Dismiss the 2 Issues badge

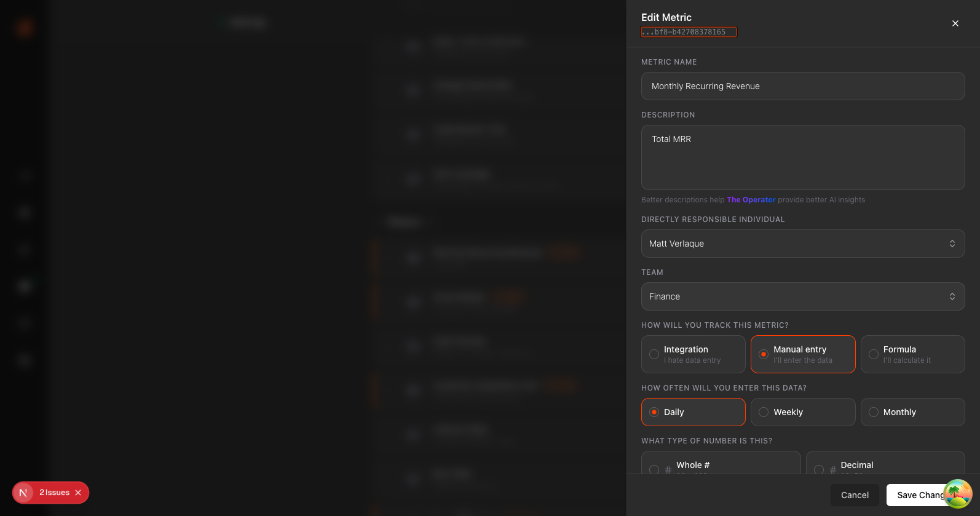pyautogui.click(x=78, y=493)
